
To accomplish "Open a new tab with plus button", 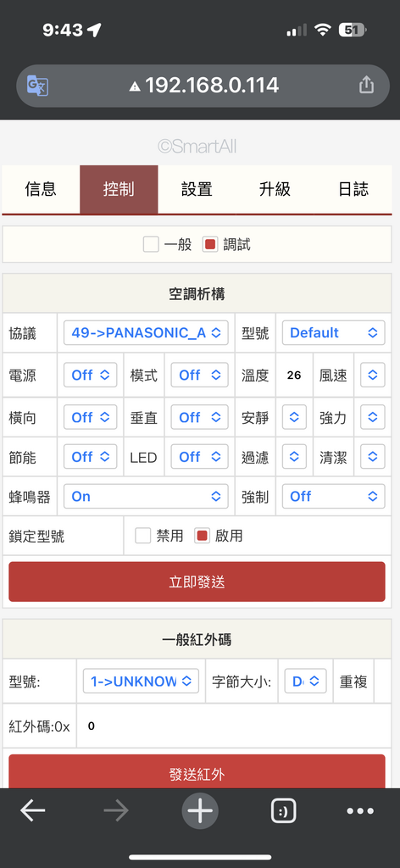I will tap(200, 811).
